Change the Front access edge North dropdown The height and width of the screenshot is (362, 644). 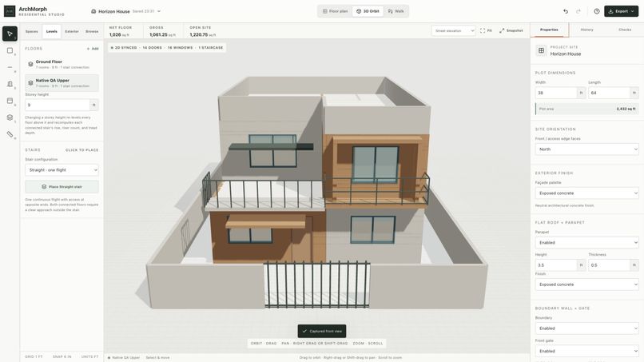pos(587,149)
